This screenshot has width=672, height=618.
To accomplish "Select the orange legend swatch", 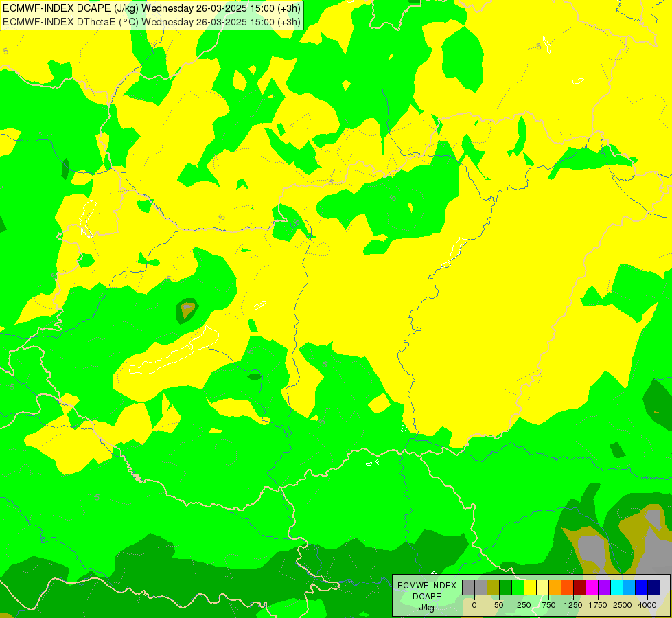I will 555,587.
